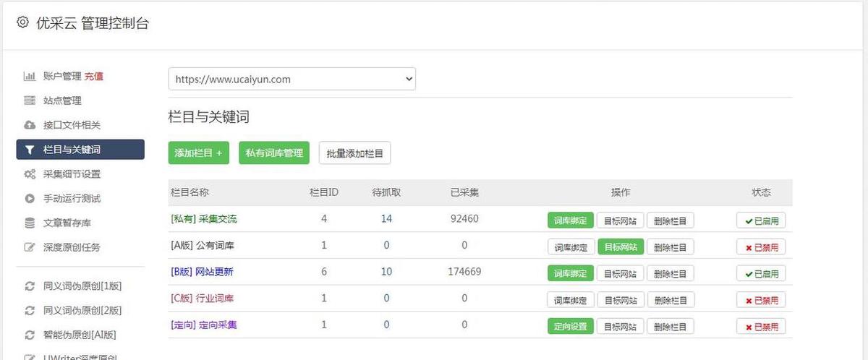Open the 充值 recharge link

point(94,76)
